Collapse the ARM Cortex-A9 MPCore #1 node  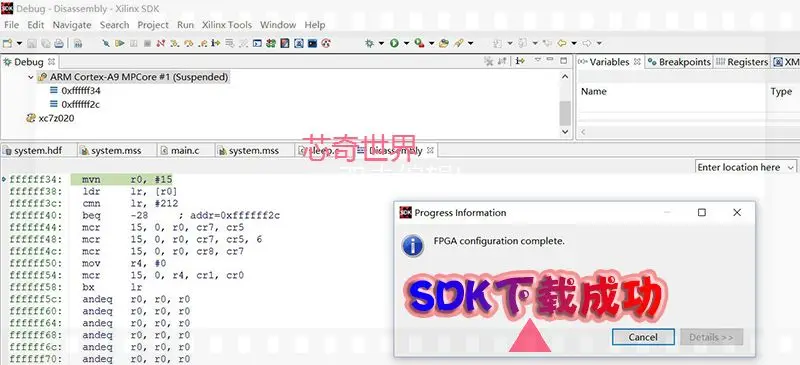pos(31,77)
